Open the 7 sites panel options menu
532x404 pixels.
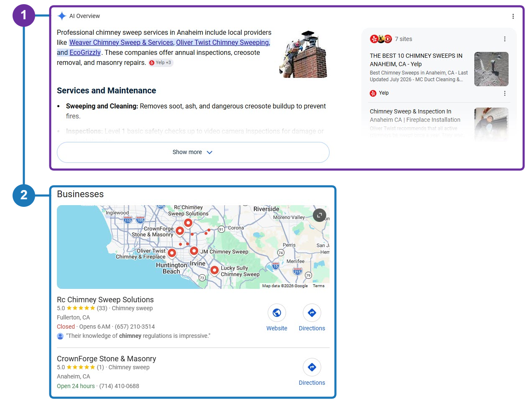tap(505, 39)
